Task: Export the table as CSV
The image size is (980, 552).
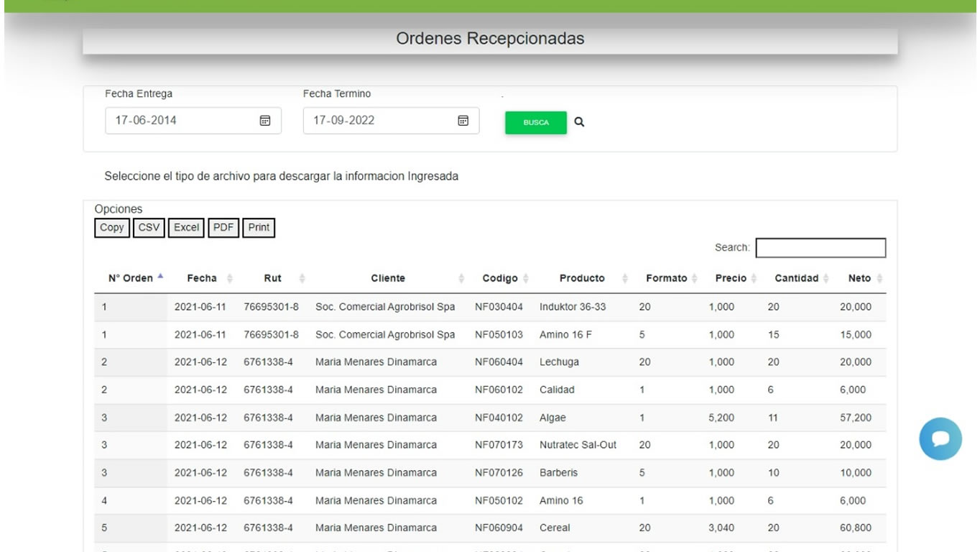Action: tap(149, 228)
